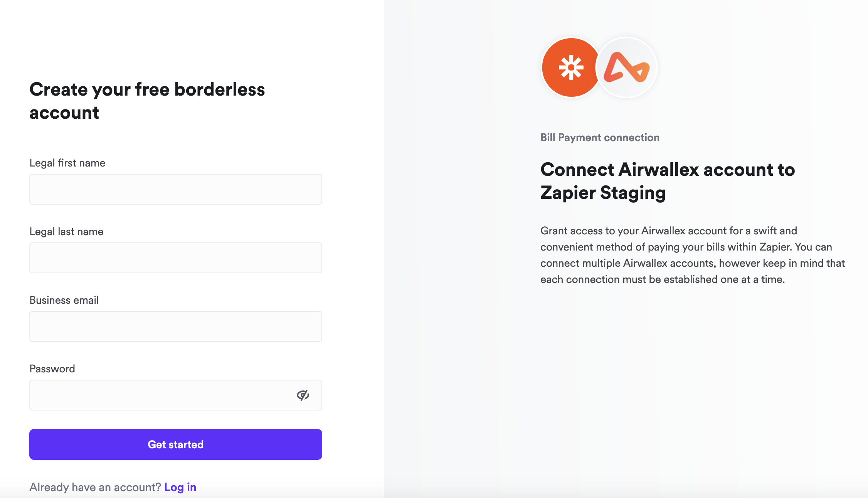Click the Legal first name label
Viewport: 868px width, 498px height.
point(67,163)
